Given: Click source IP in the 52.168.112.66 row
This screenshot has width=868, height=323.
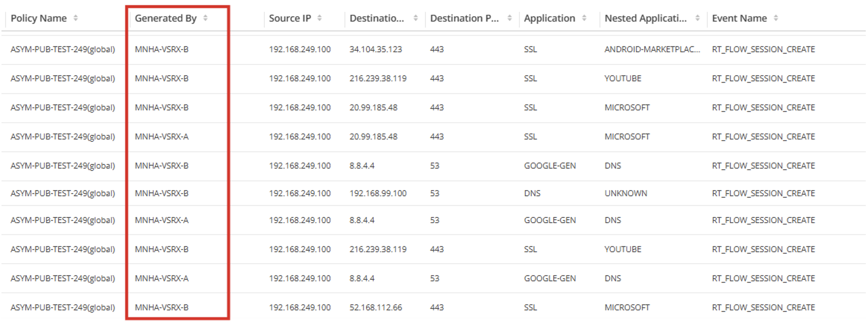Looking at the screenshot, I should [300, 307].
